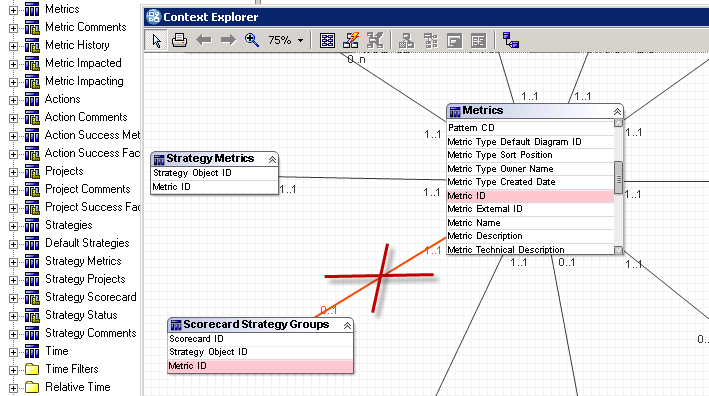Select Metric Type Created Date field
This screenshot has width=709, height=396.
pos(530,182)
